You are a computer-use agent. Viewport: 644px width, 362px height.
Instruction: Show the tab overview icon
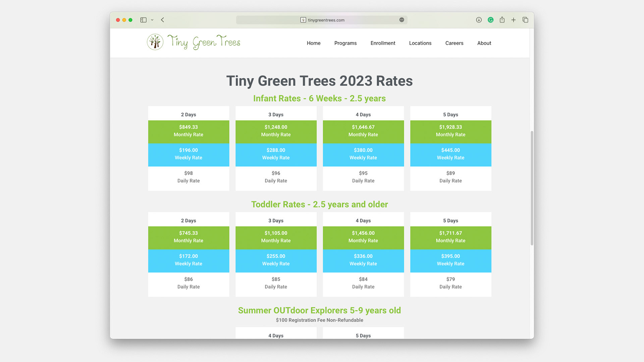[525, 20]
